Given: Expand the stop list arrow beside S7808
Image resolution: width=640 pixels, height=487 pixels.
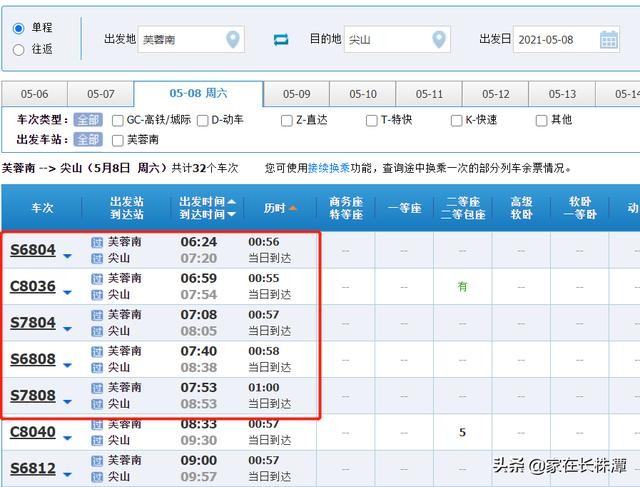Looking at the screenshot, I should pos(67,402).
